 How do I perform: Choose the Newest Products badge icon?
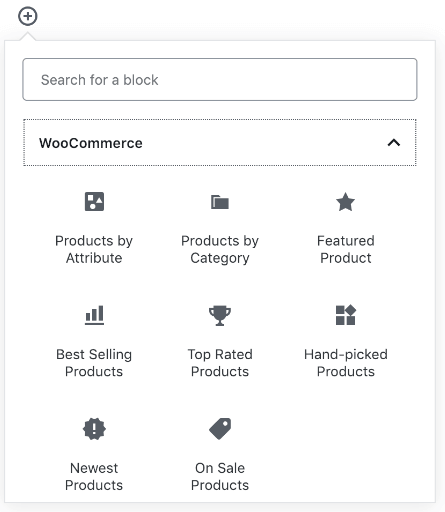[94, 429]
